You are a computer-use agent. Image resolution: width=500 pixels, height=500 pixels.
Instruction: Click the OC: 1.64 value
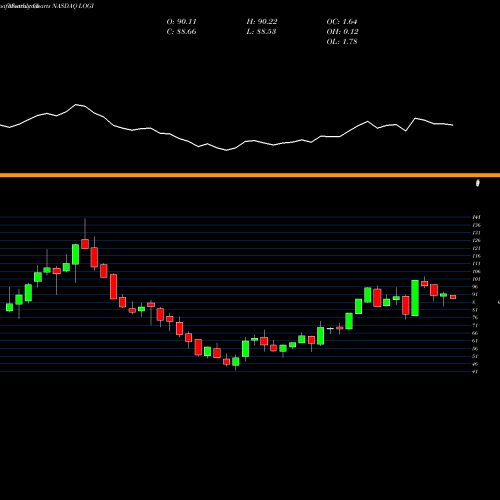(x=342, y=22)
